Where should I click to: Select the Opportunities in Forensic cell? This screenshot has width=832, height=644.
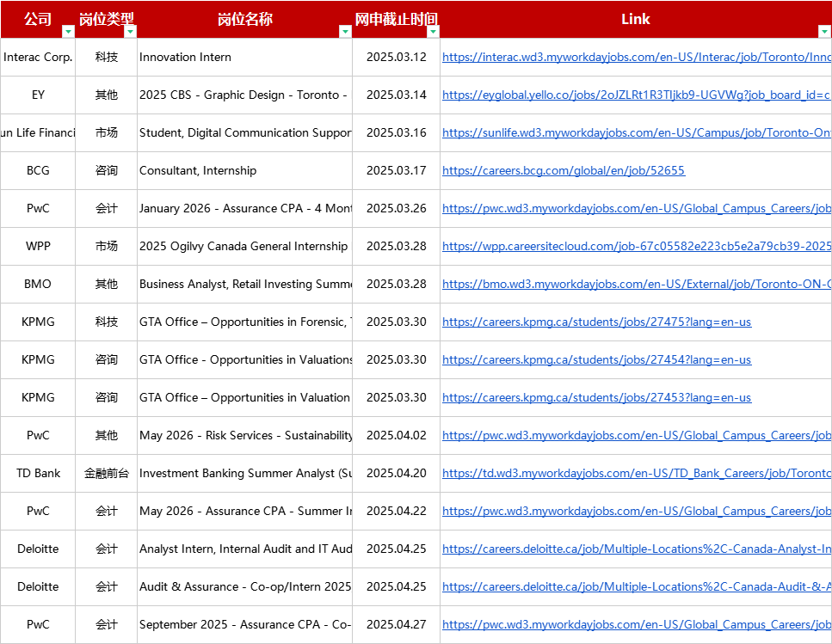pyautogui.click(x=244, y=322)
